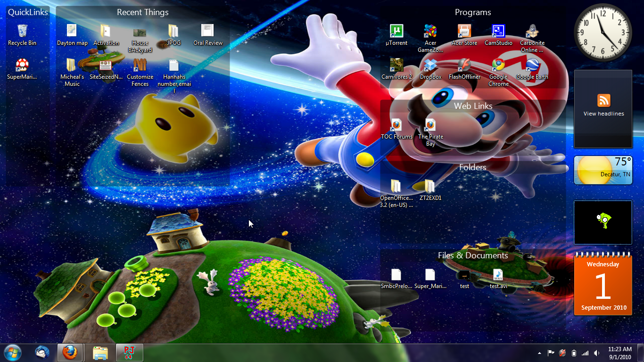Click the volume speaker tray icon
The height and width of the screenshot is (362, 644).
coord(596,353)
